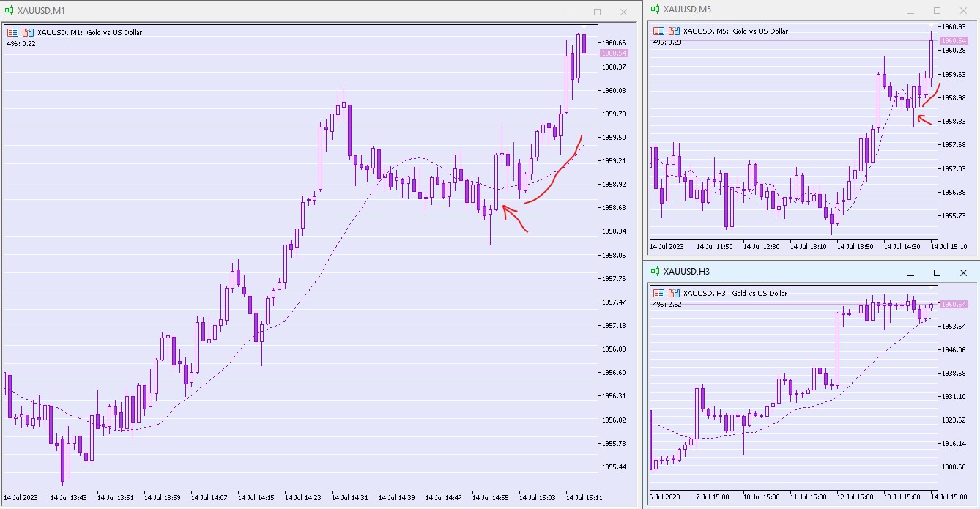Click price scale value 1923.62 on H3 chart
The height and width of the screenshot is (509, 980).
(954, 420)
